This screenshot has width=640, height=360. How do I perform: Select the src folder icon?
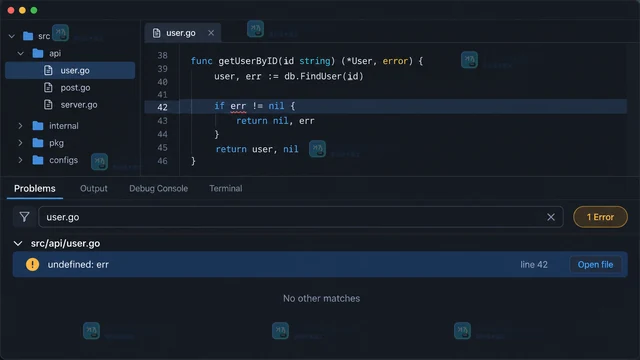(28, 36)
